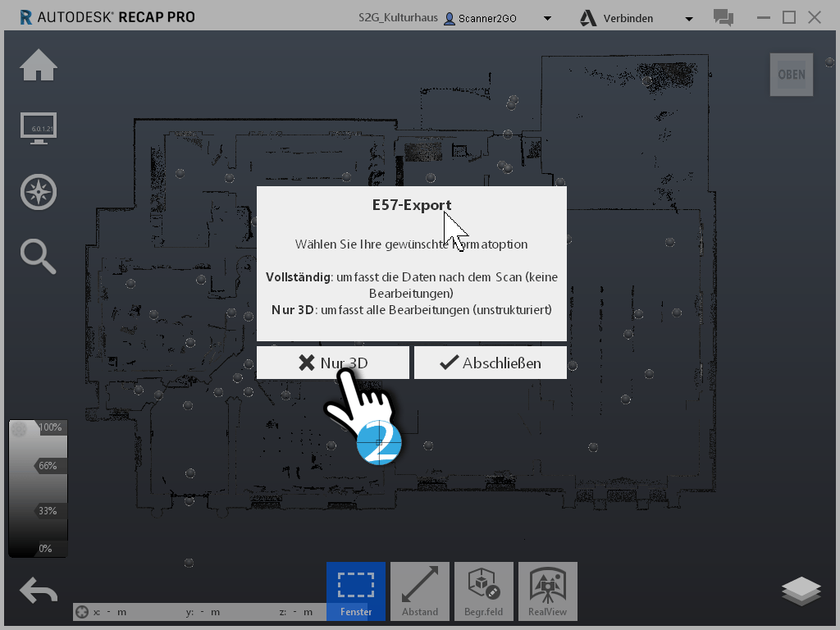Confirm export with Abschließen button

pyautogui.click(x=491, y=363)
